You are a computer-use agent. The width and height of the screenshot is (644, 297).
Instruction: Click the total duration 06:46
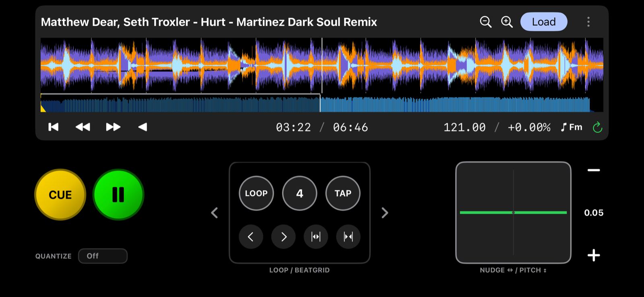click(x=351, y=127)
